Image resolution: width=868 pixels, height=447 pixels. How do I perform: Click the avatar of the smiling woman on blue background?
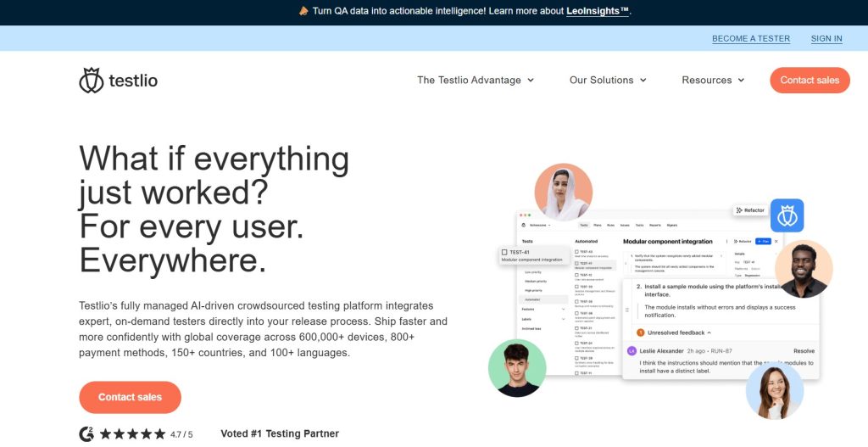(775, 391)
